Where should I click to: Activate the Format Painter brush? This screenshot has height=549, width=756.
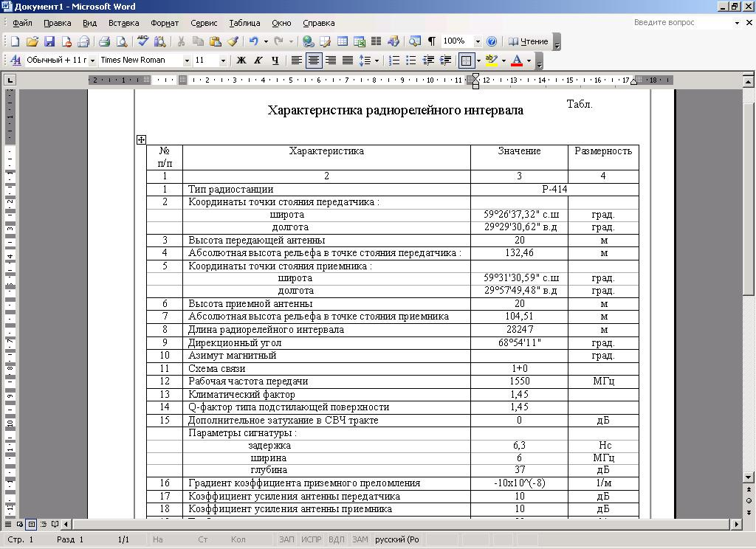(233, 41)
